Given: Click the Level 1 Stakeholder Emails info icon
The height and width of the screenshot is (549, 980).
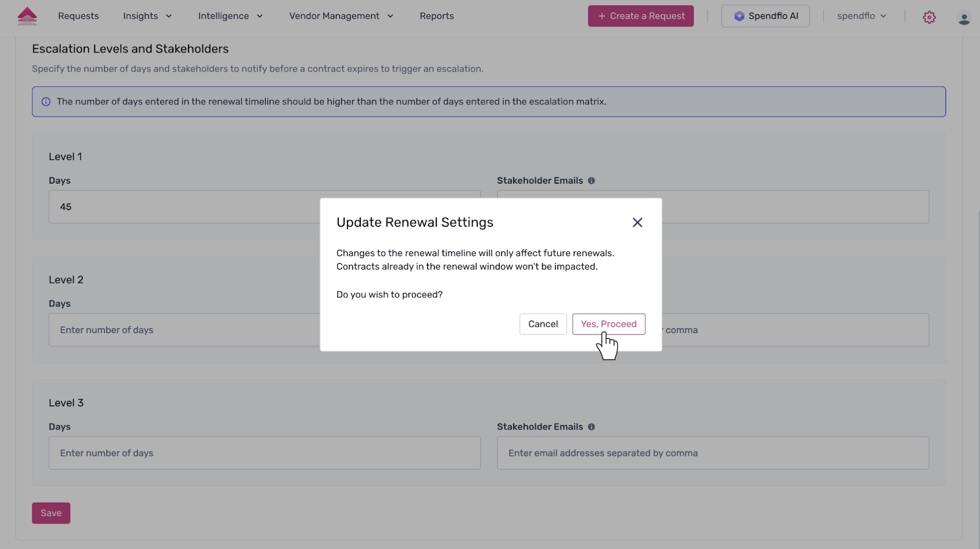Looking at the screenshot, I should tap(591, 181).
